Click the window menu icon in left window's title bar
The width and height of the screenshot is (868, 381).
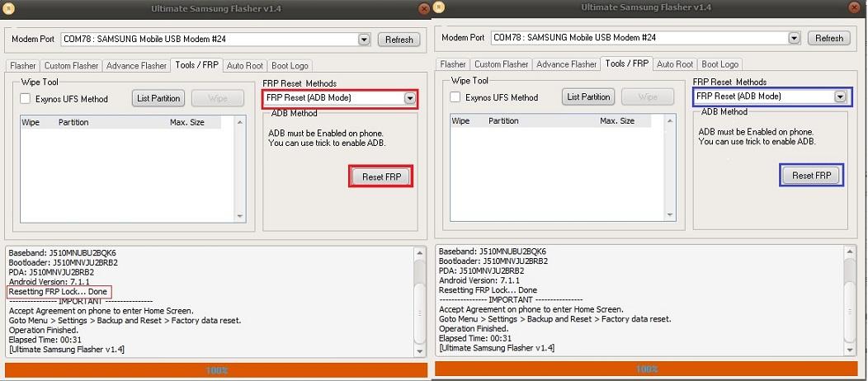pyautogui.click(x=7, y=8)
